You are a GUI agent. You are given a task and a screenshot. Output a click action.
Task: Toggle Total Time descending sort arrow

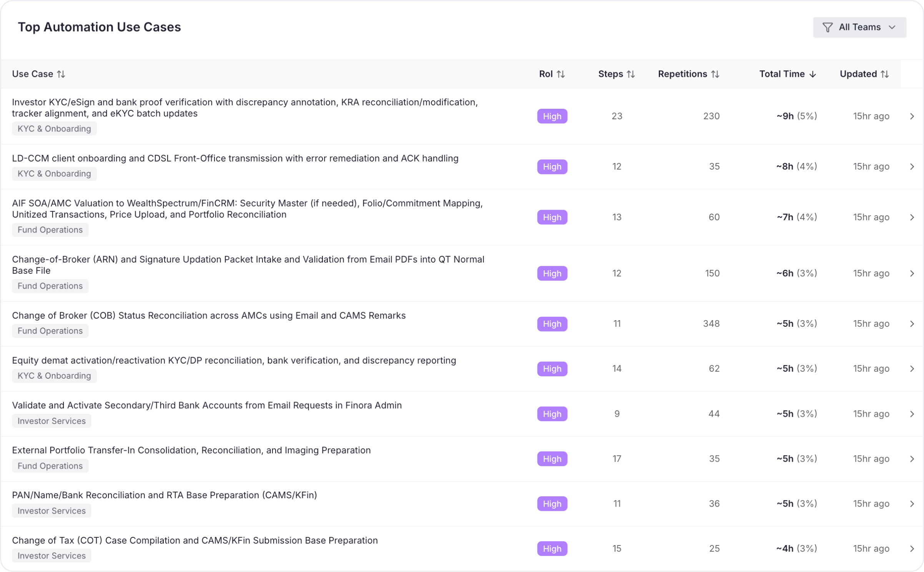pos(813,74)
